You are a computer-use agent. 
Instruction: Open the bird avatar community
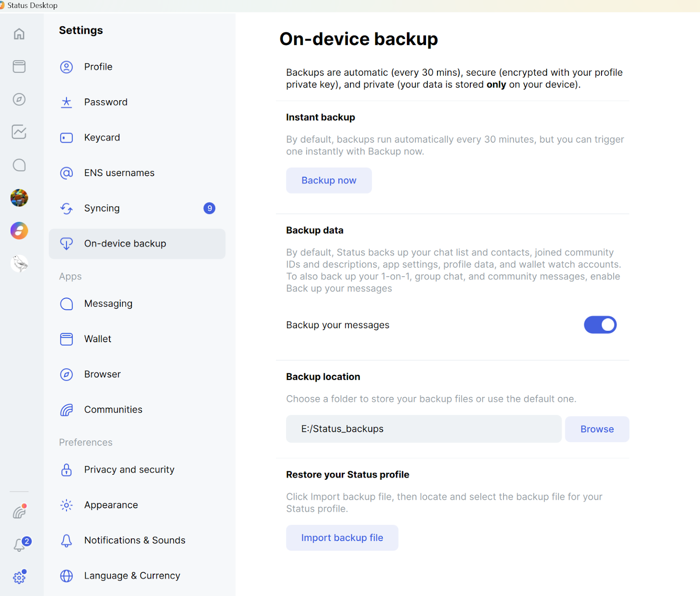(x=19, y=263)
